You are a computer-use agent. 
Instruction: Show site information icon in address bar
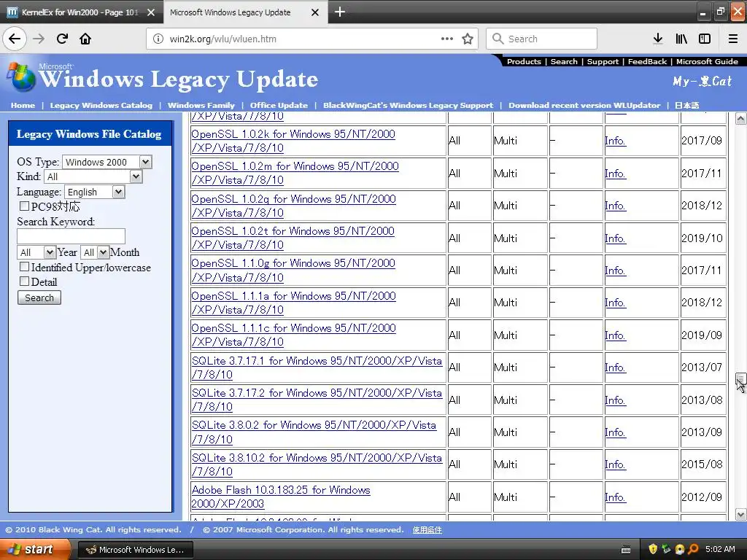(158, 39)
